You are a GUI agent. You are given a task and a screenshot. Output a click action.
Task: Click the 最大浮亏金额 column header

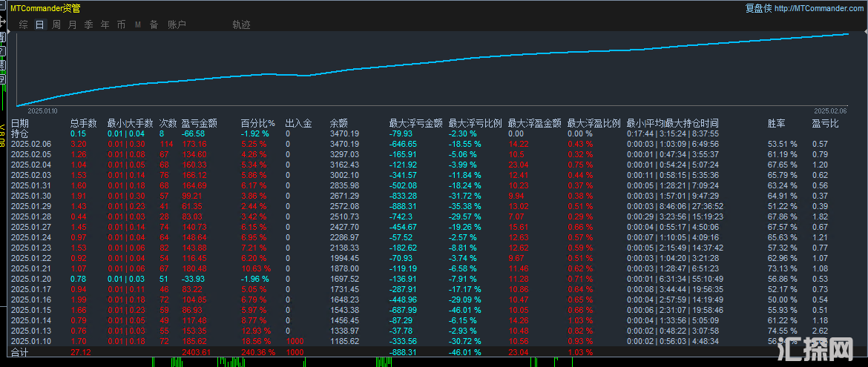(x=415, y=123)
